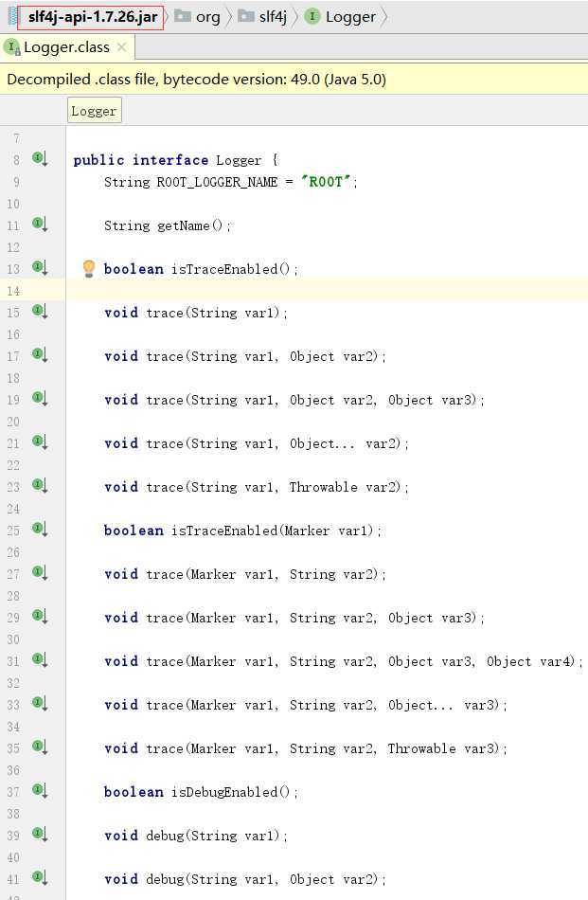Switch to the Logger.class tab
Image resolution: width=588 pixels, height=900 pixels.
point(66,47)
